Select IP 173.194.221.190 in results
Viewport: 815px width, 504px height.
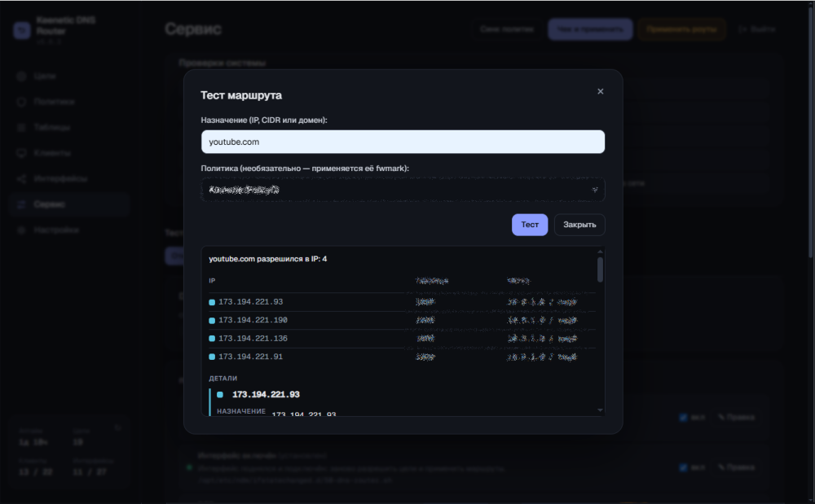tap(253, 320)
